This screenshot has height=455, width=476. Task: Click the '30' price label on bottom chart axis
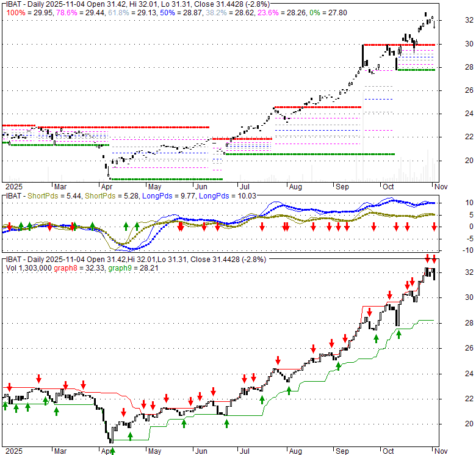(469, 297)
